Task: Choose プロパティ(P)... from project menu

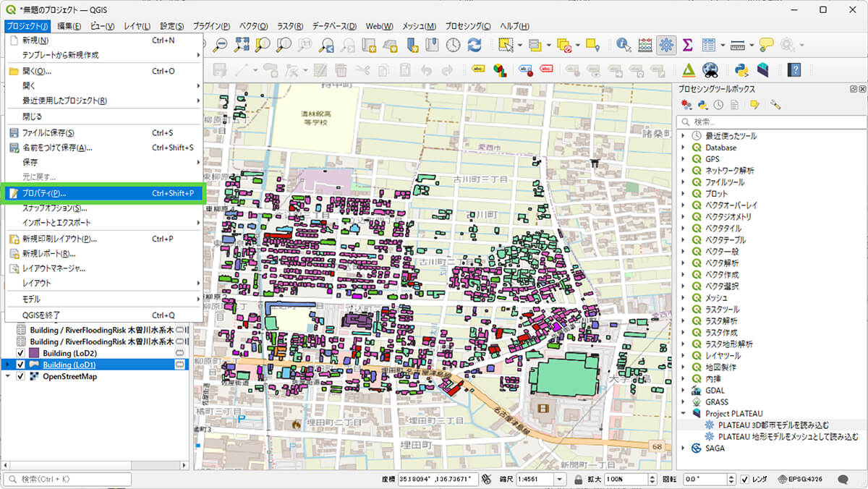Action: click(104, 193)
